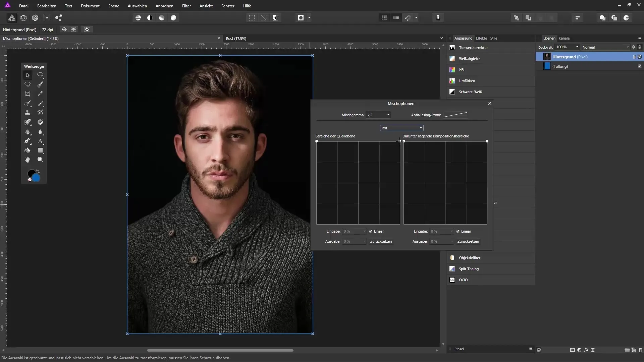Select the Crop tool

coord(28,94)
